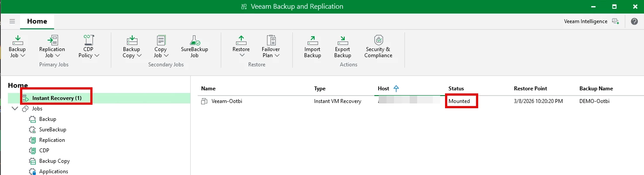Sort the list by Host column
The image size is (644, 175).
click(x=384, y=89)
